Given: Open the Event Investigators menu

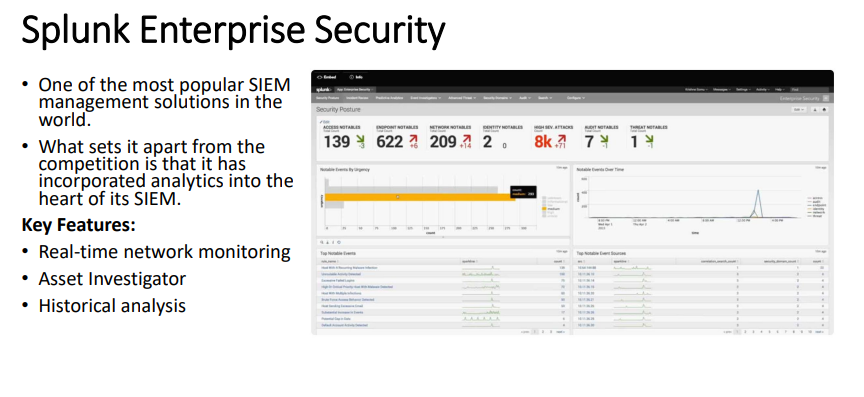Looking at the screenshot, I should point(426,98).
